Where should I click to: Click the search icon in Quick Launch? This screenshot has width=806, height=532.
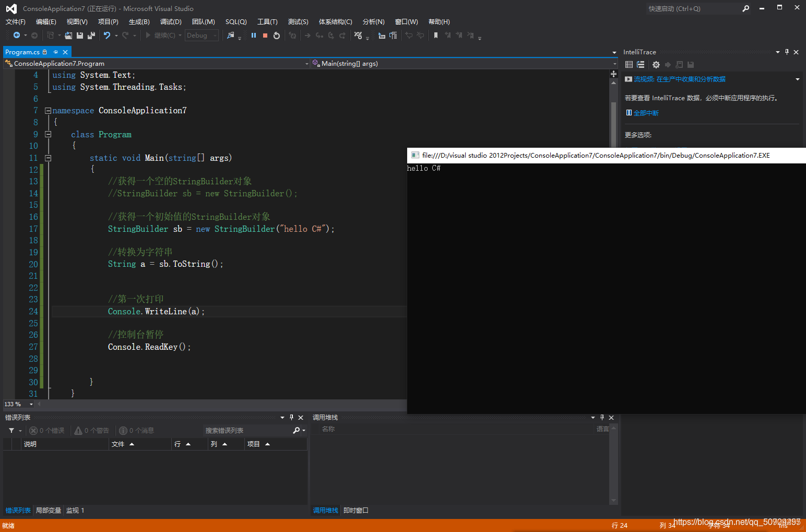point(746,8)
